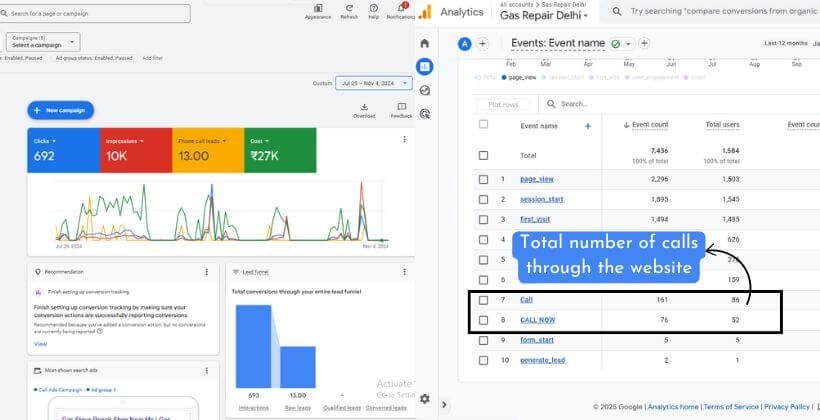Screen dimensions: 820x420
Task: Click View link in Recommendation card
Action: pyautogui.click(x=40, y=344)
